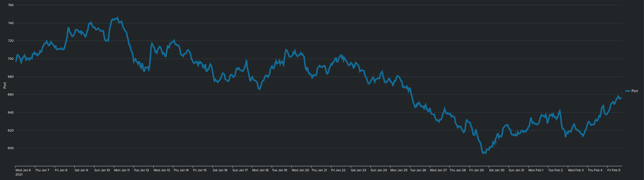Click the Port legend label
The width and height of the screenshot is (644, 180).
click(x=634, y=91)
